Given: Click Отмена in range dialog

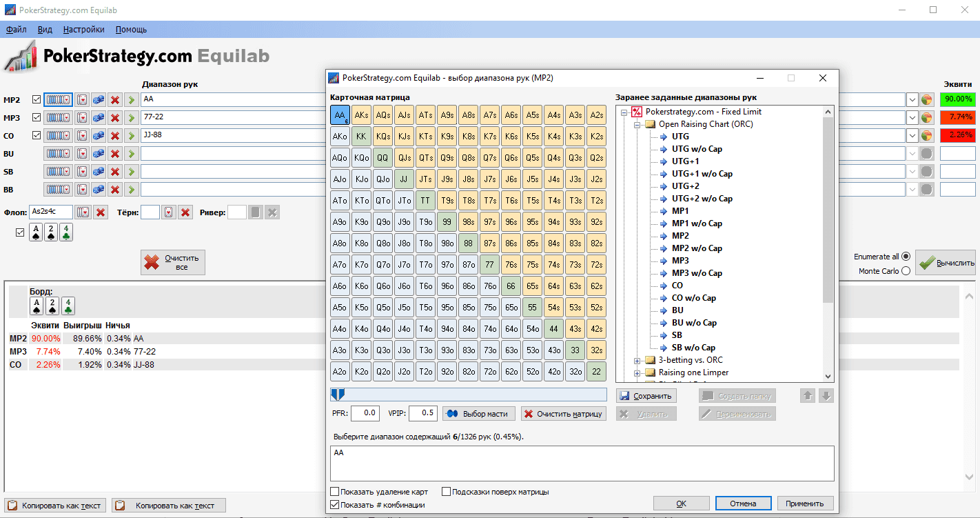Looking at the screenshot, I should (743, 504).
